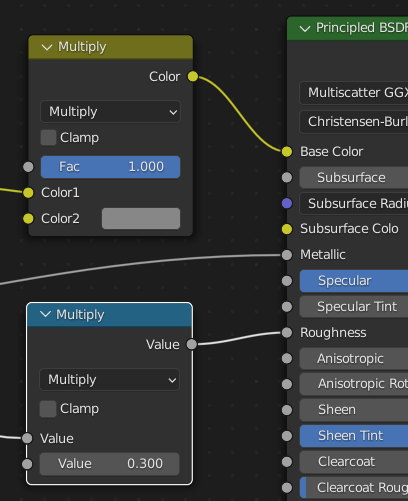Click the Roughness label
Image resolution: width=408 pixels, height=501 pixels.
(x=333, y=333)
